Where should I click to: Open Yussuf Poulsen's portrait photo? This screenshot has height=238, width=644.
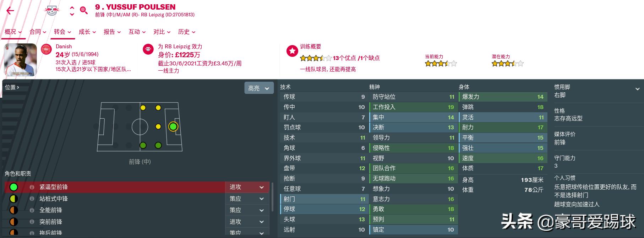pos(20,60)
